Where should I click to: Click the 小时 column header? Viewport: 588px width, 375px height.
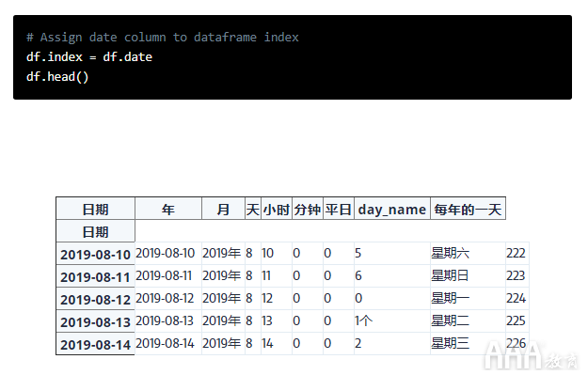277,209
